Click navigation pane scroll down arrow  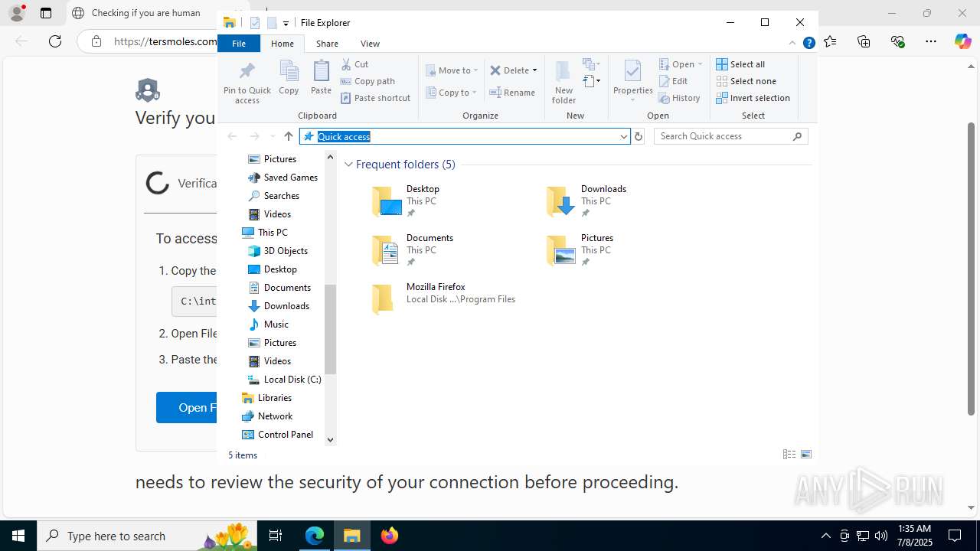click(x=331, y=439)
